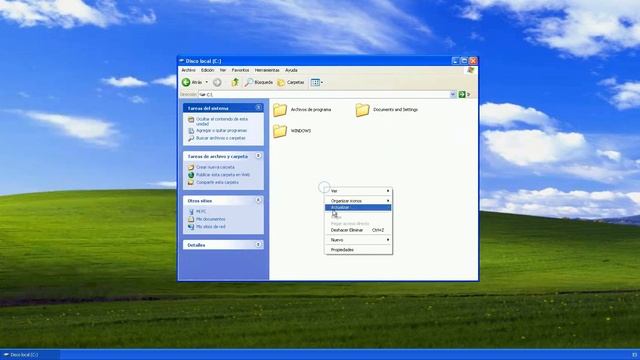Select the WINDOWS folder
Viewport: 640px width, 360px height.
tap(292, 131)
